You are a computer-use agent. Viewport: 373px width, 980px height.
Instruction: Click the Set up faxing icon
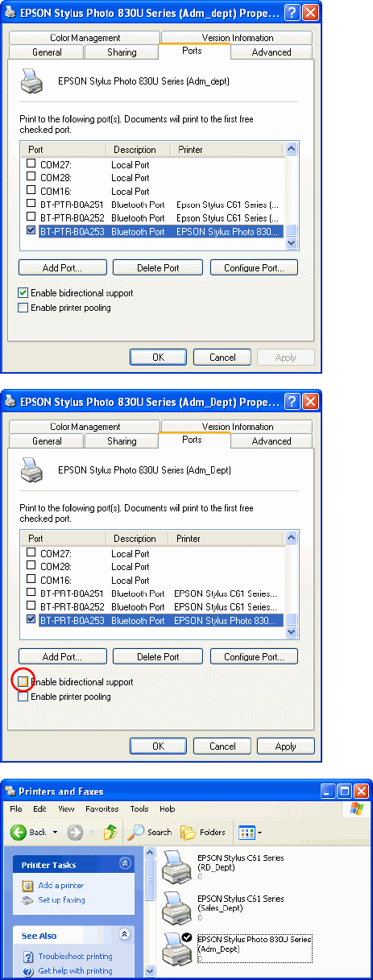[27, 900]
